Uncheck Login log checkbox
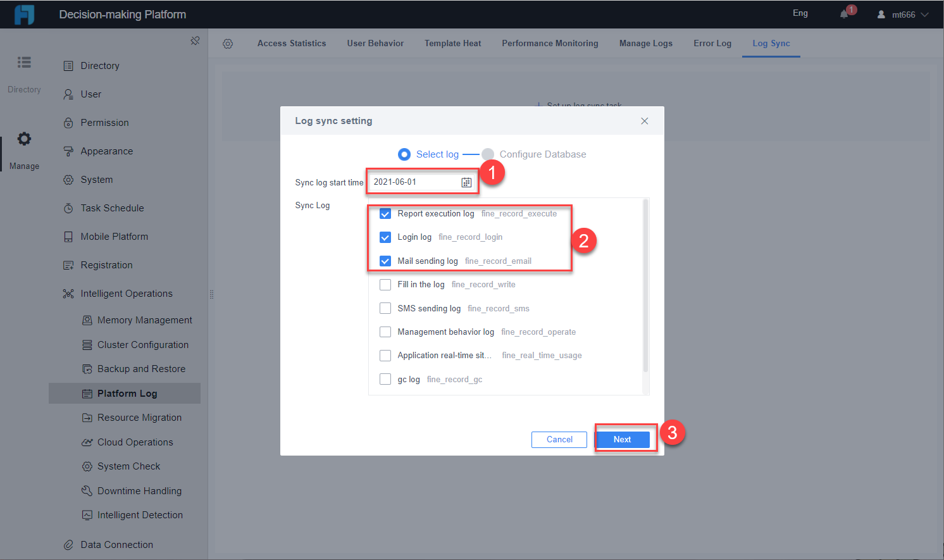This screenshot has width=944, height=560. click(385, 237)
